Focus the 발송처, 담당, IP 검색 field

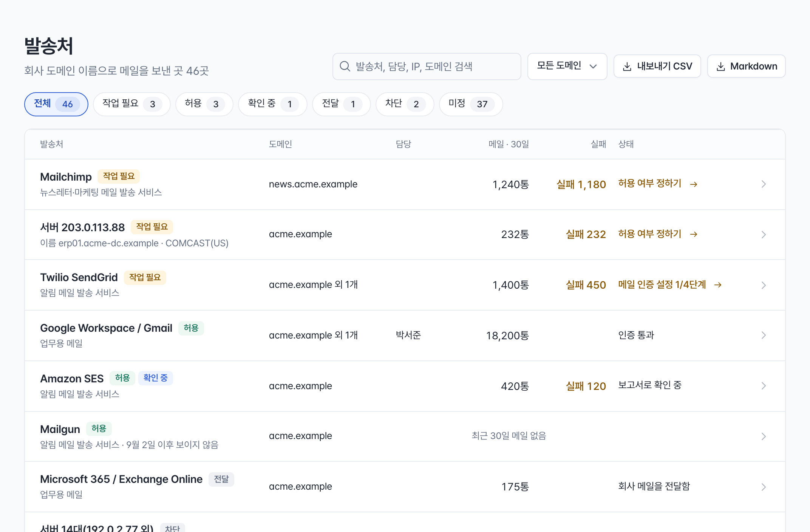pos(427,66)
